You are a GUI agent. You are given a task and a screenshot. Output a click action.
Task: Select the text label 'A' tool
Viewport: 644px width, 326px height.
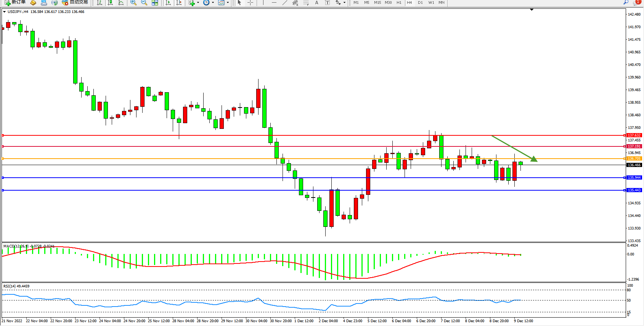(316, 3)
